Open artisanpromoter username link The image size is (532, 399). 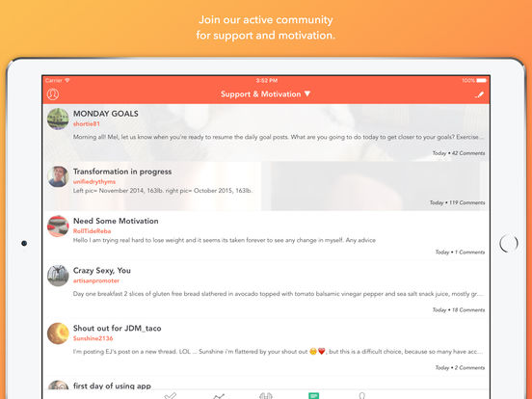96,280
